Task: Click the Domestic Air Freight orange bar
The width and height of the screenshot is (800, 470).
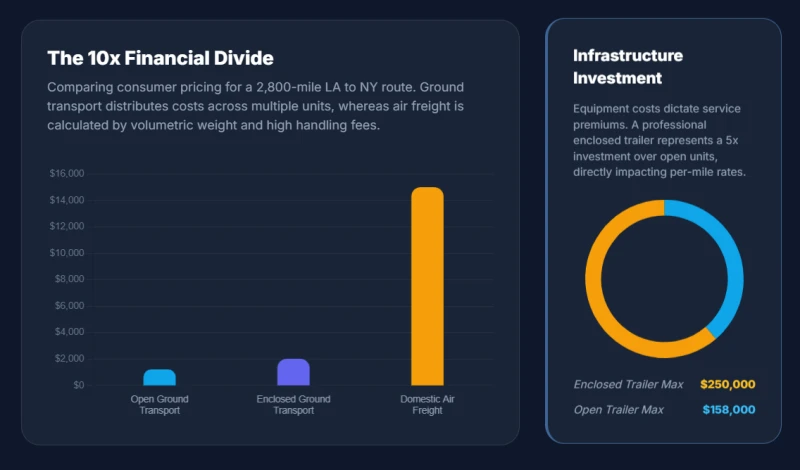Action: (x=428, y=286)
